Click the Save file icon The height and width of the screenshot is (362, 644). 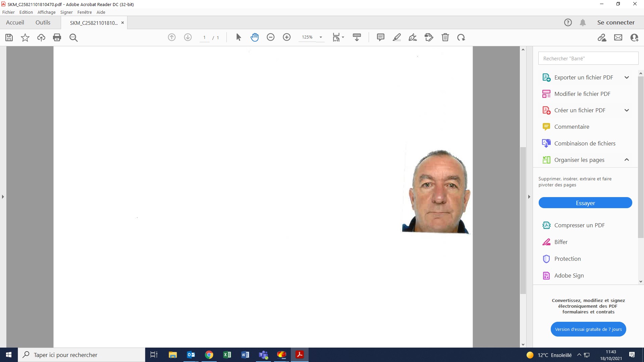point(9,38)
